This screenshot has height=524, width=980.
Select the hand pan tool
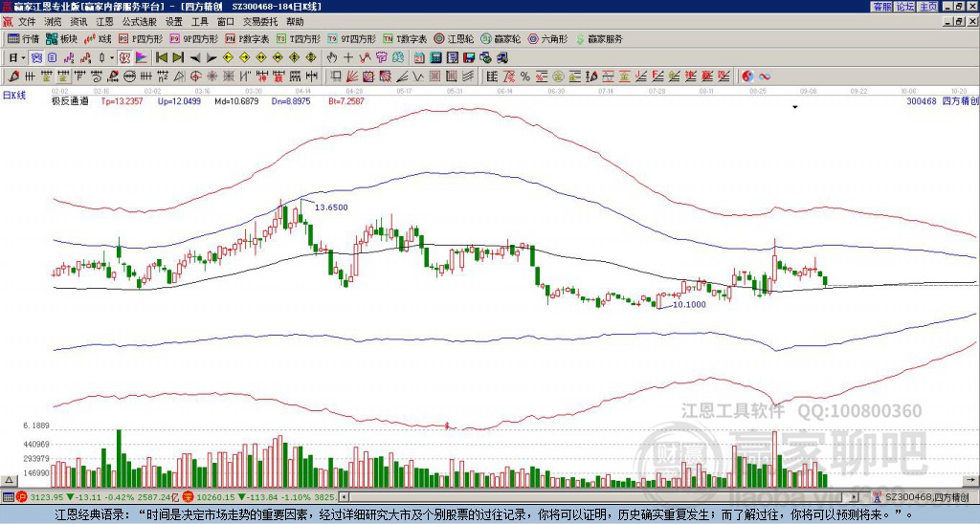coord(331,57)
